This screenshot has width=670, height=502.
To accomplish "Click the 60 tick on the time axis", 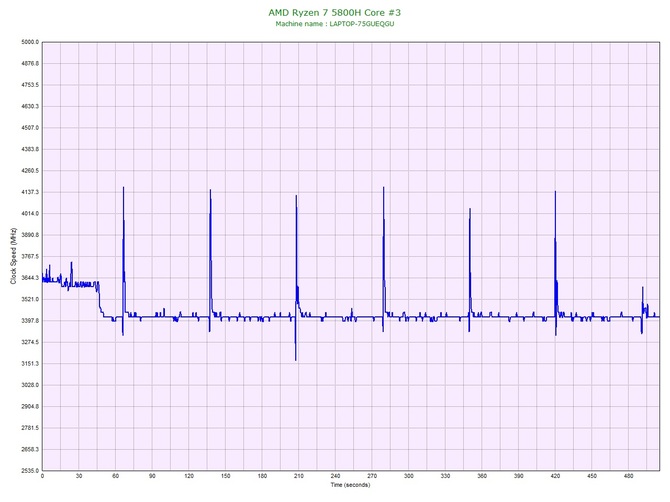I will click(115, 476).
